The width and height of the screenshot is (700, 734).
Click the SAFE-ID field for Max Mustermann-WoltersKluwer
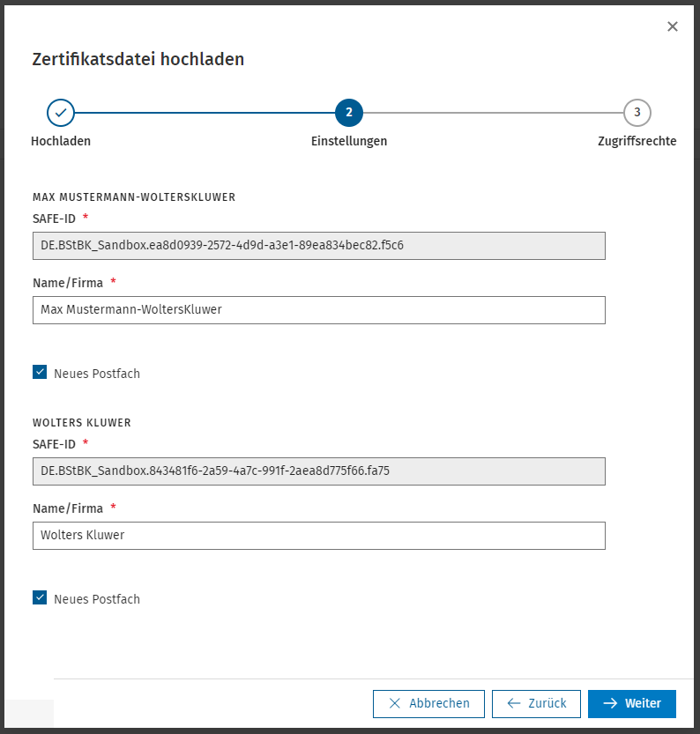(x=319, y=246)
